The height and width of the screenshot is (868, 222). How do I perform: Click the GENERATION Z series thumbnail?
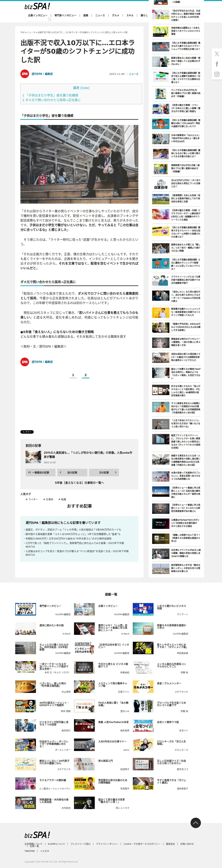pyautogui.click(x=84, y=648)
